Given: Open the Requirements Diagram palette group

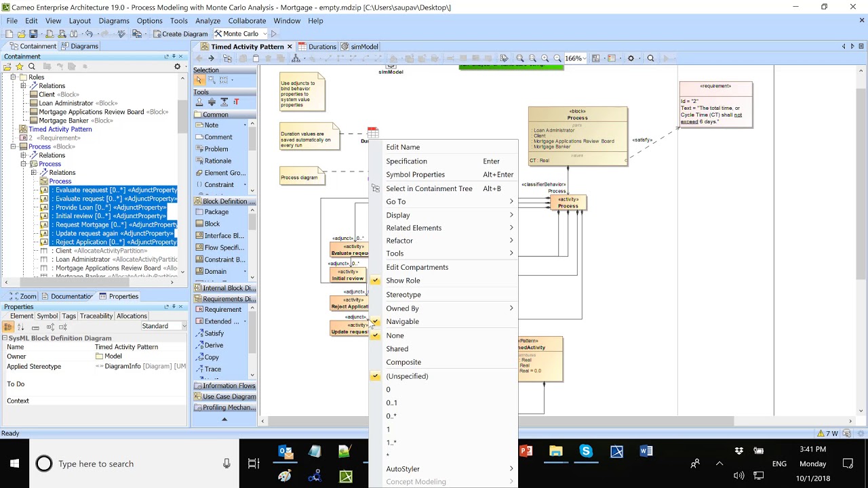Looking at the screenshot, I should tap(224, 299).
